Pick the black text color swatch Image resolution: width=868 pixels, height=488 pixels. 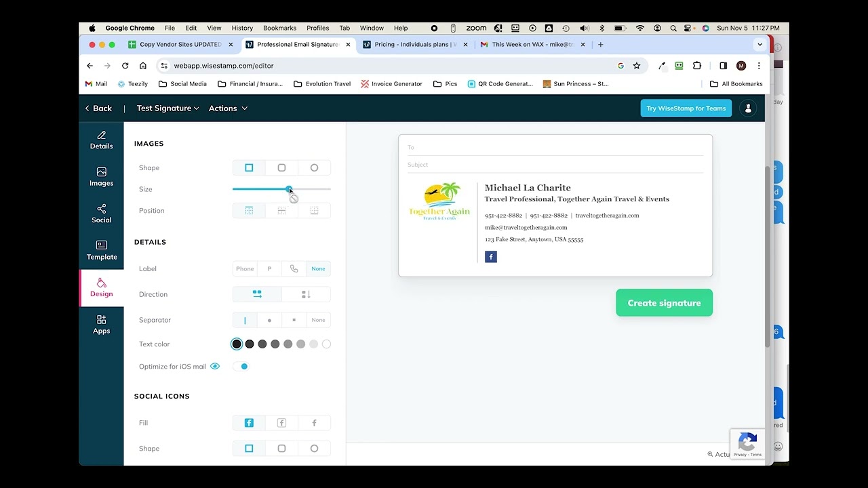point(237,344)
